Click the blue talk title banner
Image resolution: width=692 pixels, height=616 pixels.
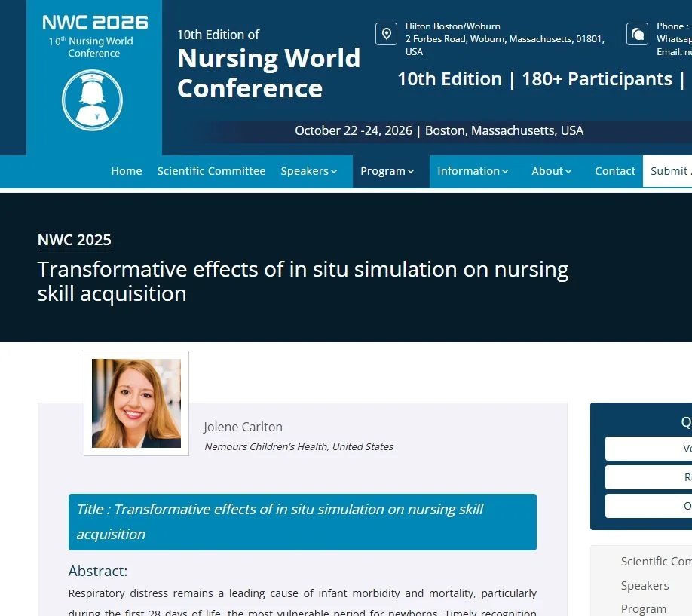(x=302, y=522)
